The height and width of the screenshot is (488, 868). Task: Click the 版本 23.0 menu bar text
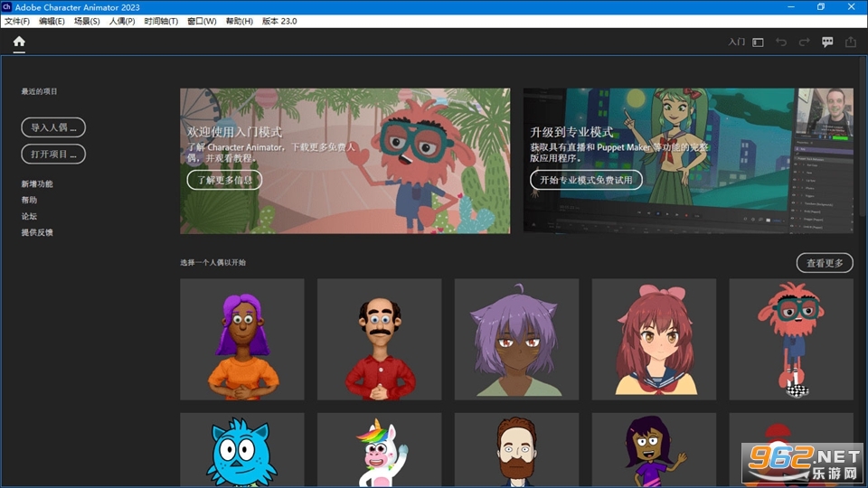pos(279,21)
